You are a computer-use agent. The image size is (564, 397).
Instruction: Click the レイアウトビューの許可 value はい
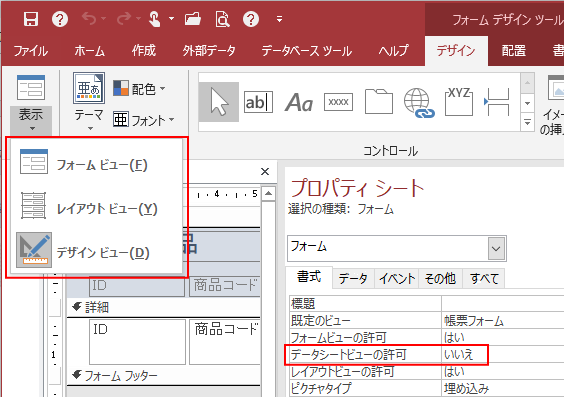503,371
